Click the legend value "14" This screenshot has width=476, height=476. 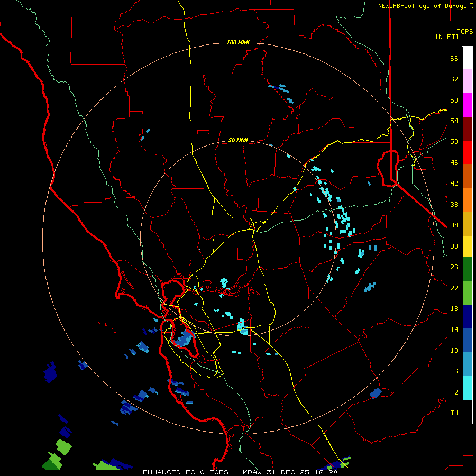pyautogui.click(x=454, y=329)
